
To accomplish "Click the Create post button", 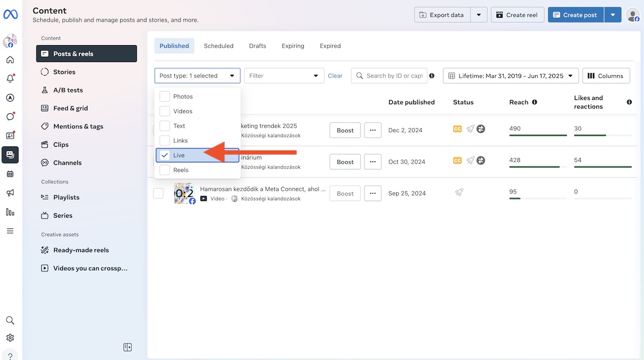I will tap(576, 15).
